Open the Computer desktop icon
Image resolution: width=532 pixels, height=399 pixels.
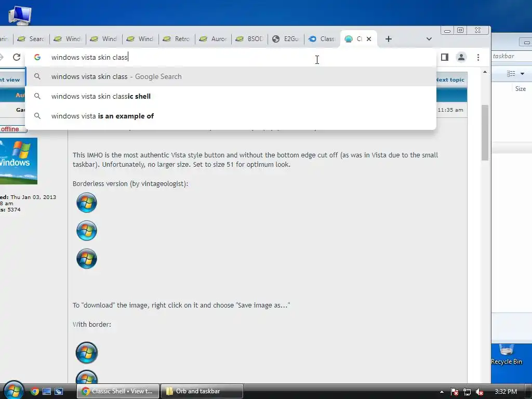pyautogui.click(x=20, y=15)
